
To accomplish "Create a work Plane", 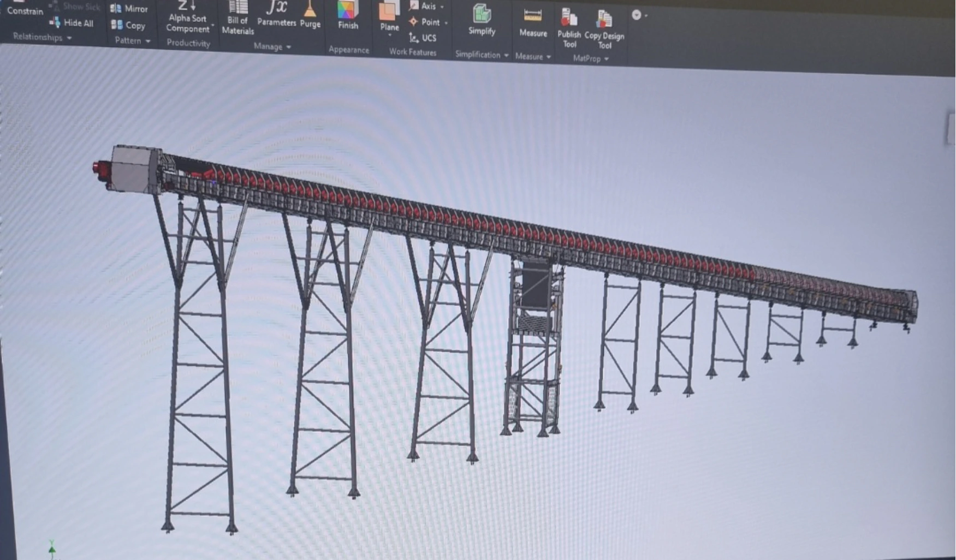I will [x=389, y=16].
